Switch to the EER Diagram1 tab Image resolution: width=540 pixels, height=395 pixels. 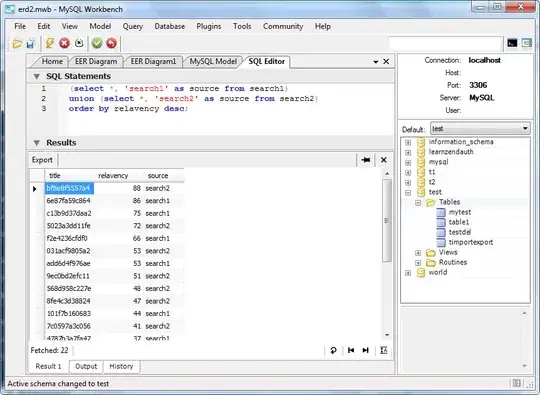click(x=153, y=61)
